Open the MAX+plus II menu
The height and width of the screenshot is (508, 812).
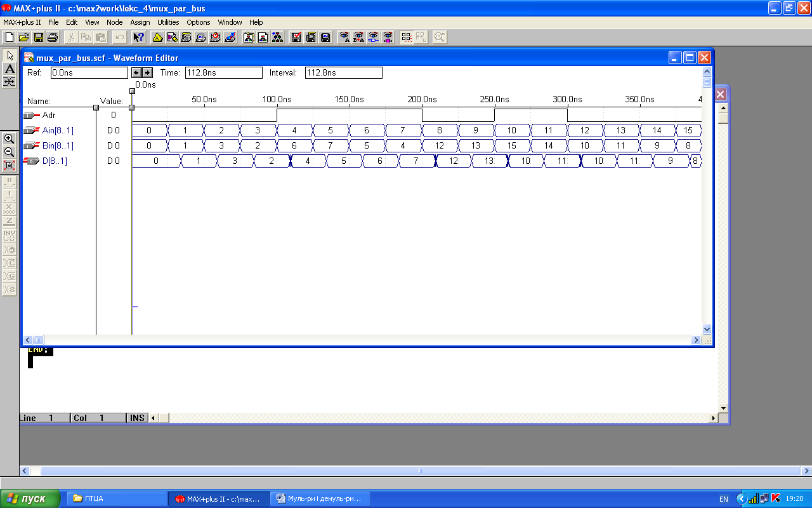(x=22, y=22)
